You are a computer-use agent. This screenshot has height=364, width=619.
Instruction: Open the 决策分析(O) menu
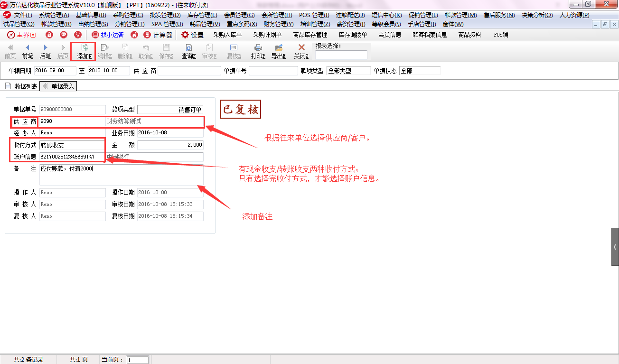click(x=537, y=15)
